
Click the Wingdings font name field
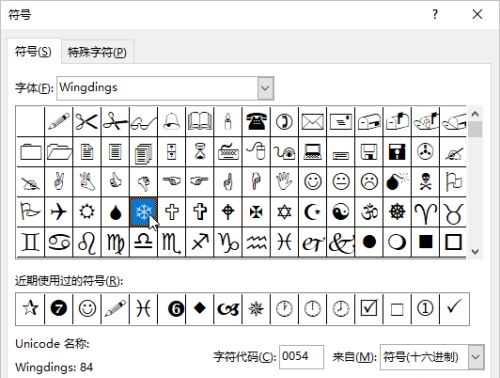pos(157,88)
